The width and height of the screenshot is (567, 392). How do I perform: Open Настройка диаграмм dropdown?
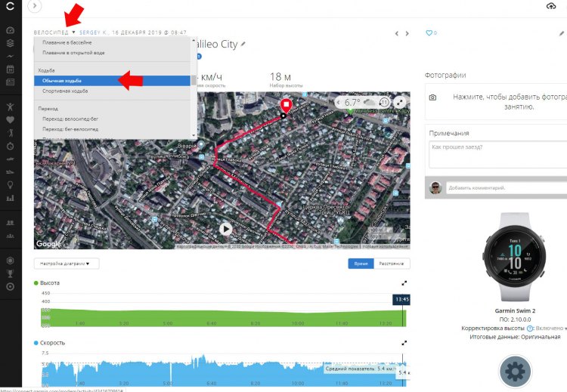(x=67, y=264)
